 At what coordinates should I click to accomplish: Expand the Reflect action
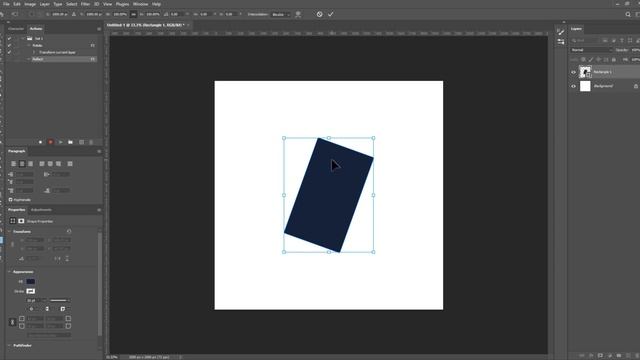coord(29,59)
